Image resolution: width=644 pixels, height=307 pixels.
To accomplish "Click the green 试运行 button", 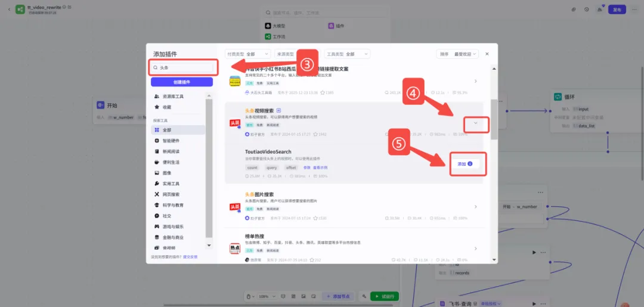I will tap(384, 296).
